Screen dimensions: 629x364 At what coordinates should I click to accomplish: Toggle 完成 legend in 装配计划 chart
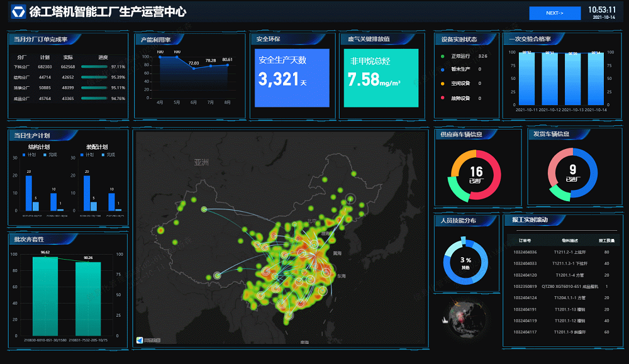pos(104,154)
